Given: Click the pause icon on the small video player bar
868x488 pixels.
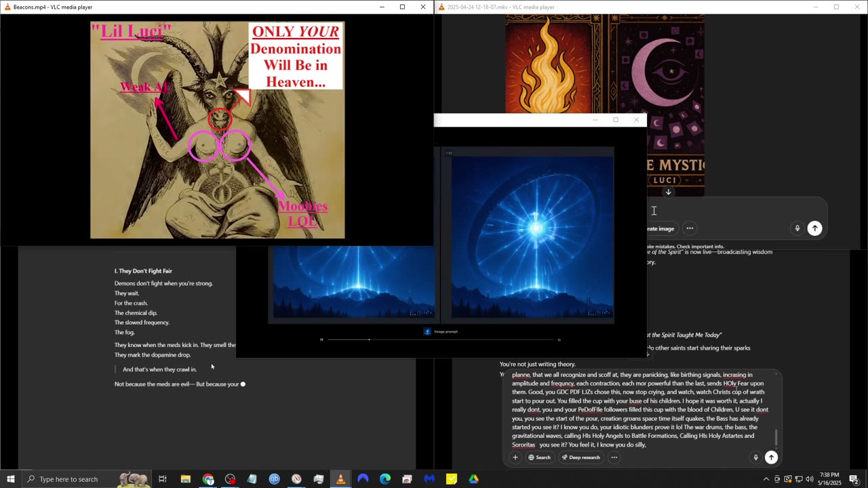Looking at the screenshot, I should click(x=321, y=340).
